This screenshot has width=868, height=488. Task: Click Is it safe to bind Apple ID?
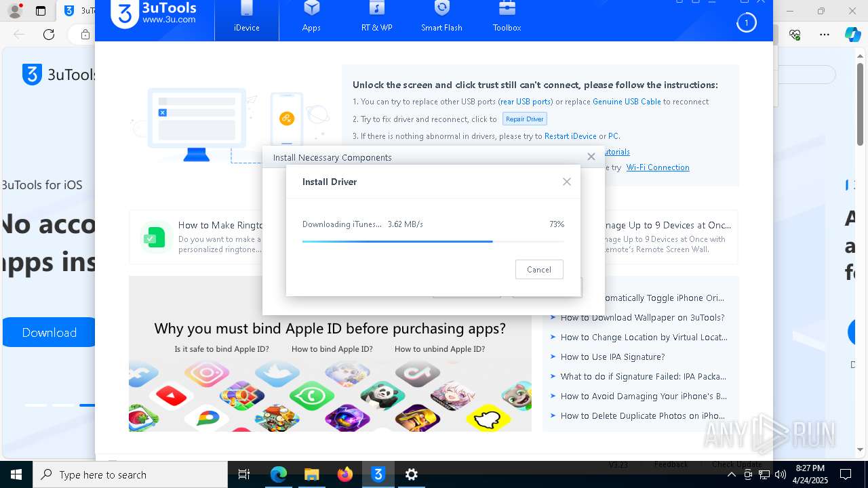coord(222,349)
